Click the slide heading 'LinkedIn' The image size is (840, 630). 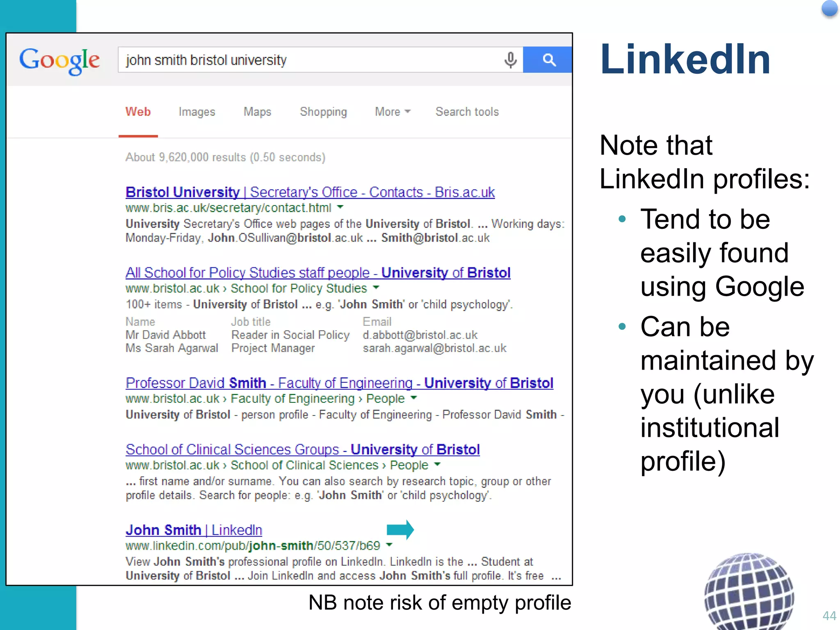(x=685, y=60)
